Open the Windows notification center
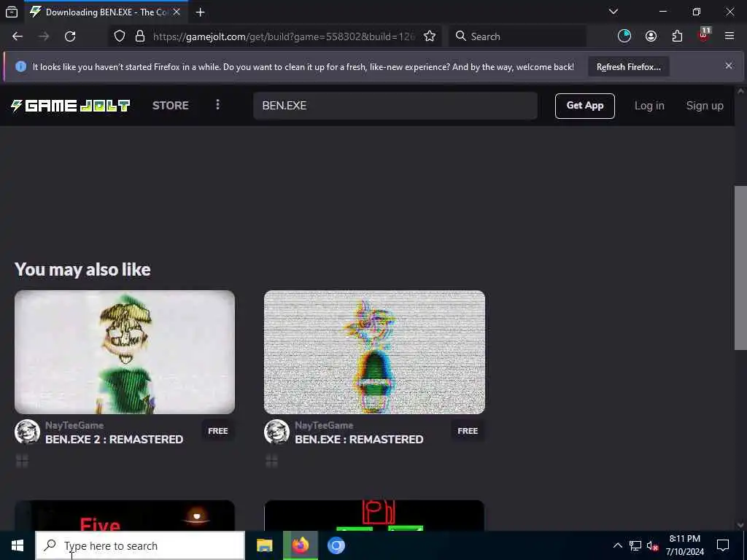The width and height of the screenshot is (747, 560). pyautogui.click(x=723, y=545)
